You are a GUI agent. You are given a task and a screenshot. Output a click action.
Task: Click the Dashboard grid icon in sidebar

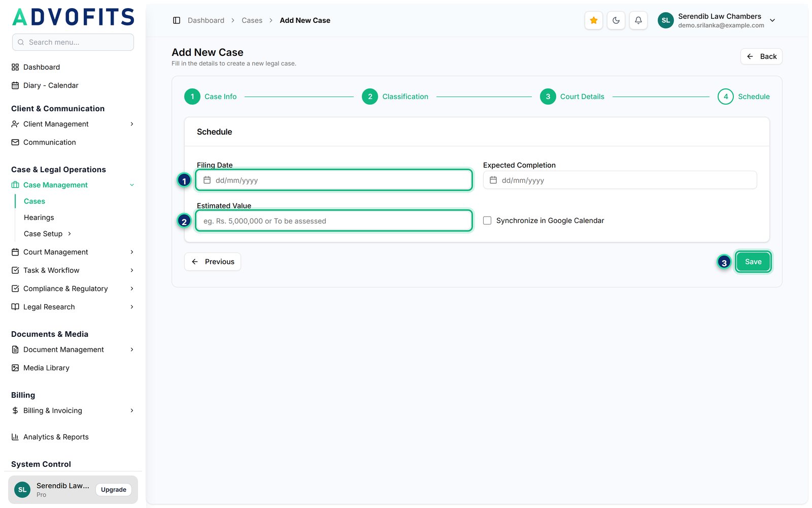click(x=15, y=67)
